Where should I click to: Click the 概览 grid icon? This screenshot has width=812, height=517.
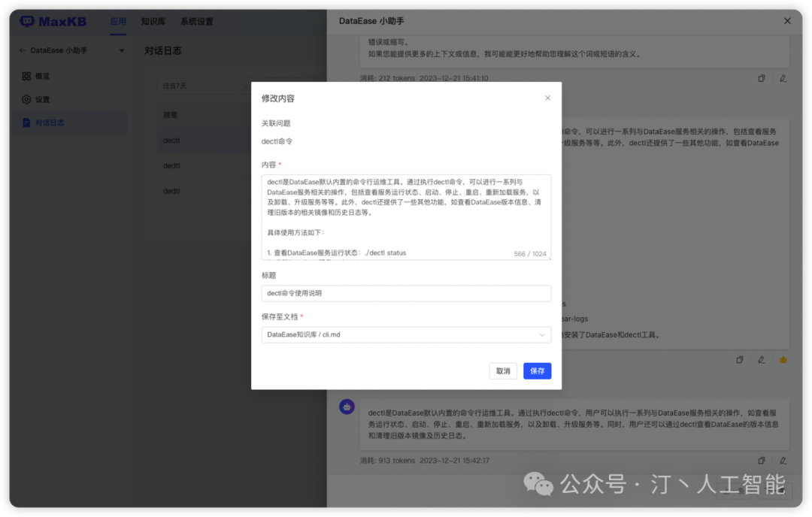pos(26,76)
